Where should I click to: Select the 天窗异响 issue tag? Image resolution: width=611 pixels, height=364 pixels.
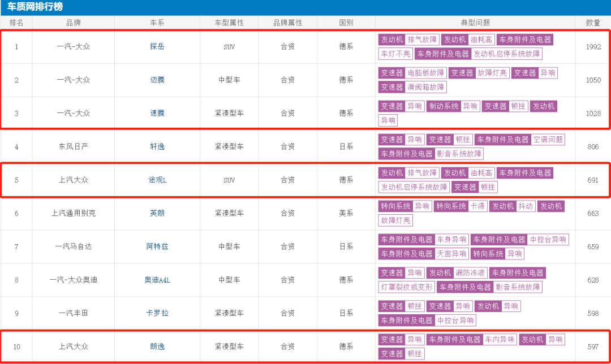pos(451,254)
